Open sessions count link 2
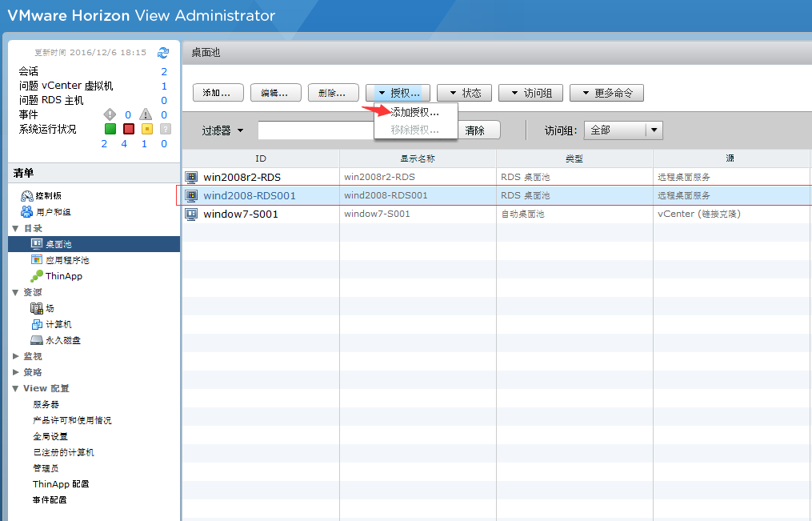Image resolution: width=812 pixels, height=521 pixels. point(164,71)
